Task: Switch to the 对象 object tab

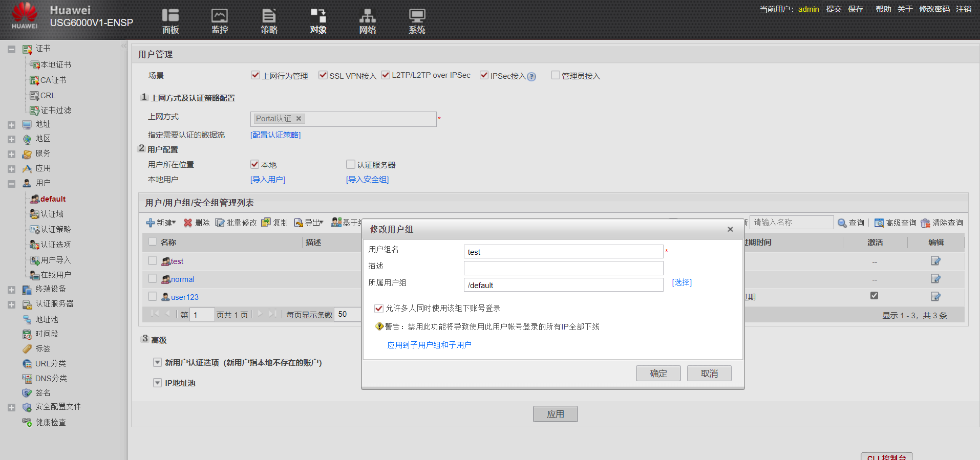Action: tap(318, 20)
